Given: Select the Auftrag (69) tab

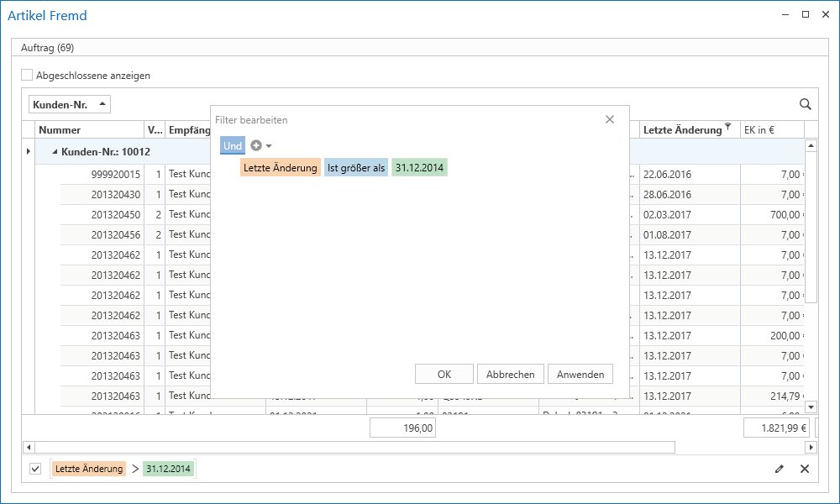Looking at the screenshot, I should [x=48, y=48].
